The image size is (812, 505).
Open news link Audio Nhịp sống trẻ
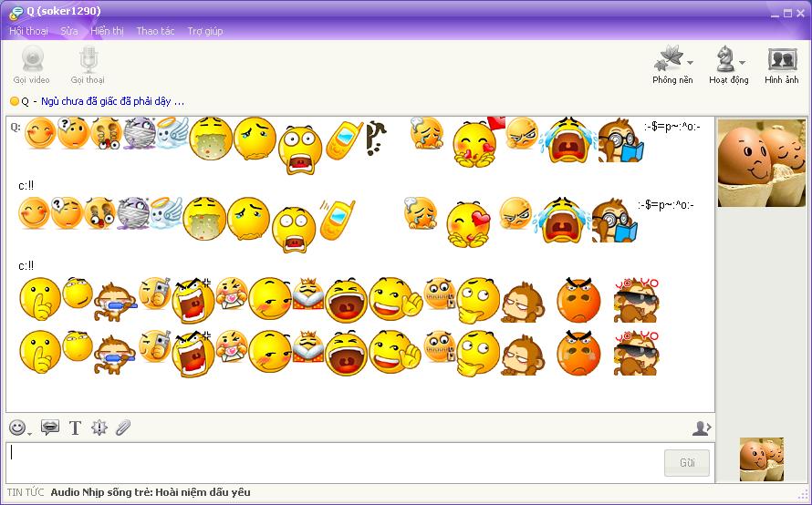point(151,492)
